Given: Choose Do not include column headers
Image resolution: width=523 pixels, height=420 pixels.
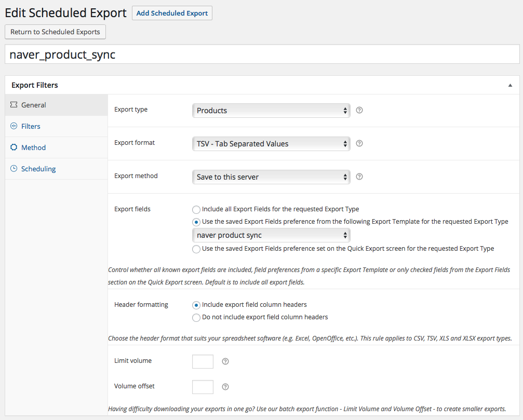Looking at the screenshot, I should coord(196,318).
